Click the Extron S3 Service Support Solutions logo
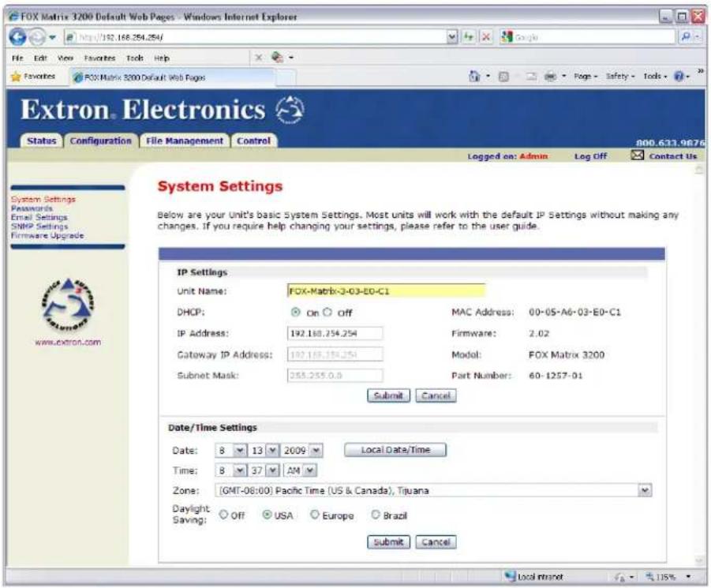 68,305
